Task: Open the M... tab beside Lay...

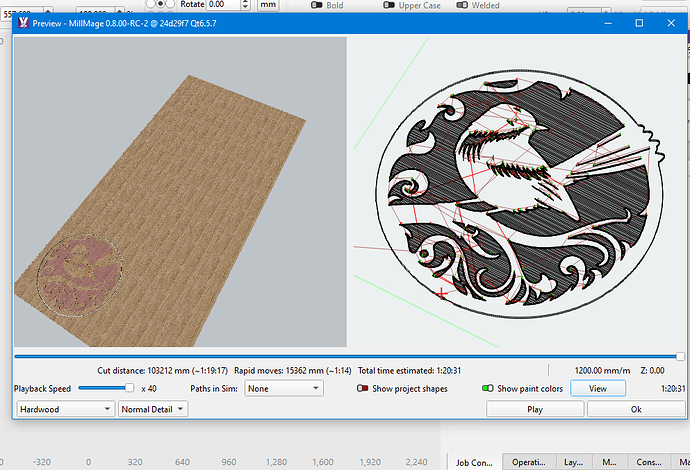Action: click(609, 462)
